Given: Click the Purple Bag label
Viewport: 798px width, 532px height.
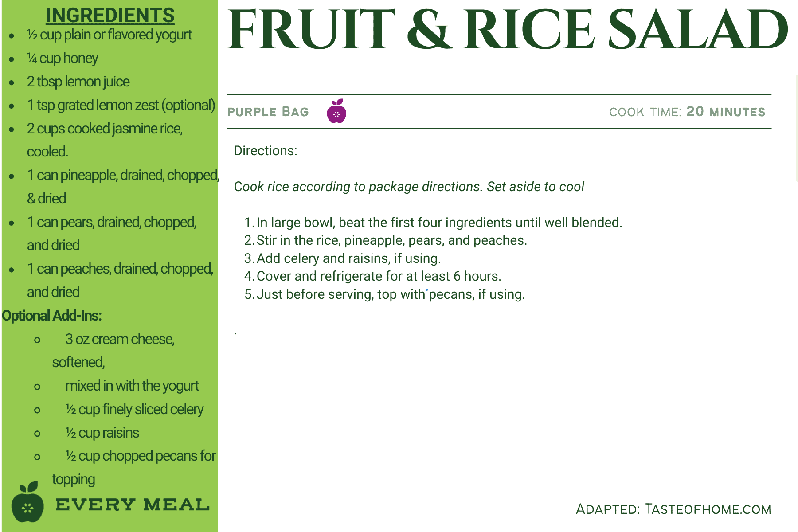Looking at the screenshot, I should (x=268, y=112).
